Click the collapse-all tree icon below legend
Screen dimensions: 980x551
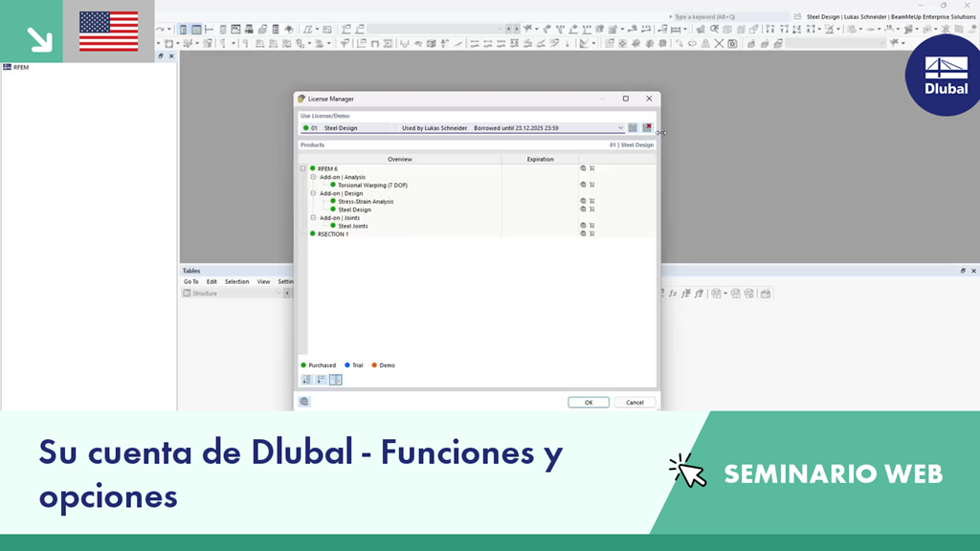coord(322,380)
